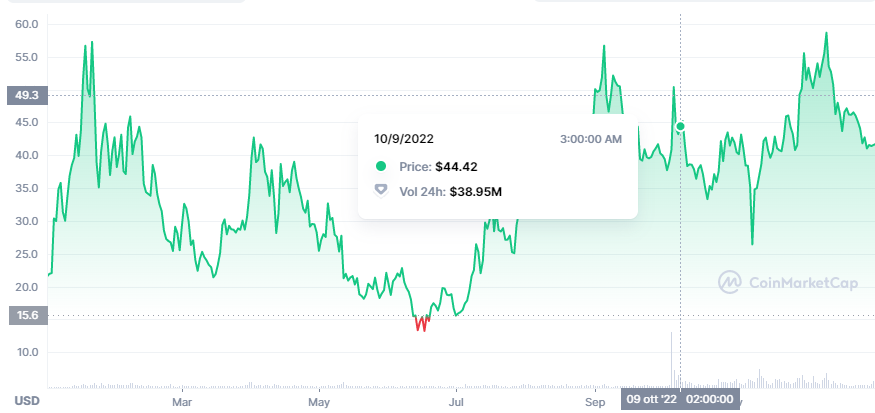Click the tall volume spike bar near October
Screen dimensions: 875x413
671,359
